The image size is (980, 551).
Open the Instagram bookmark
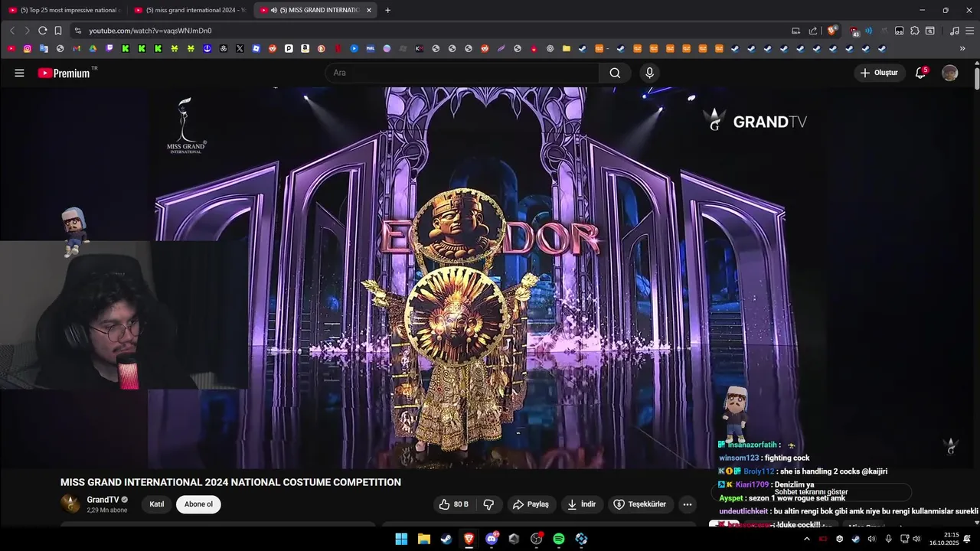click(28, 48)
